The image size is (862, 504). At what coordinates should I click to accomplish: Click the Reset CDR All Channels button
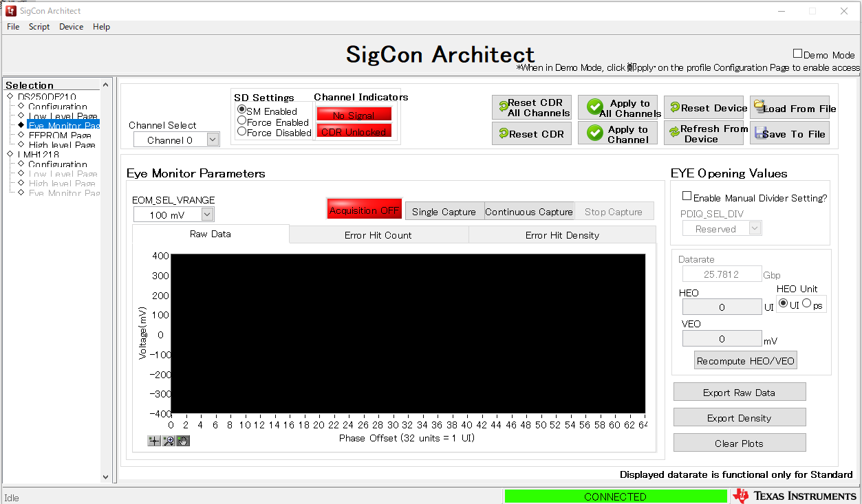[x=532, y=107]
